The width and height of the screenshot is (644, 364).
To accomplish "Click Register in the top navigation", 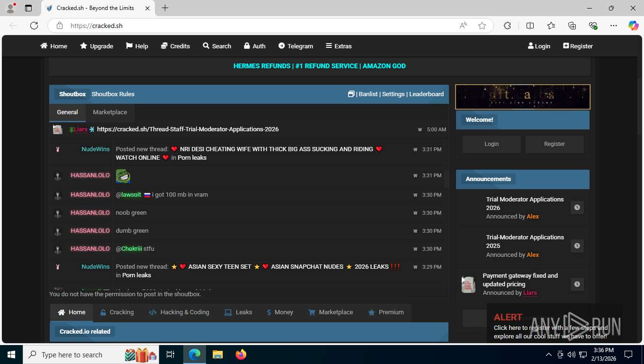I will tap(578, 46).
